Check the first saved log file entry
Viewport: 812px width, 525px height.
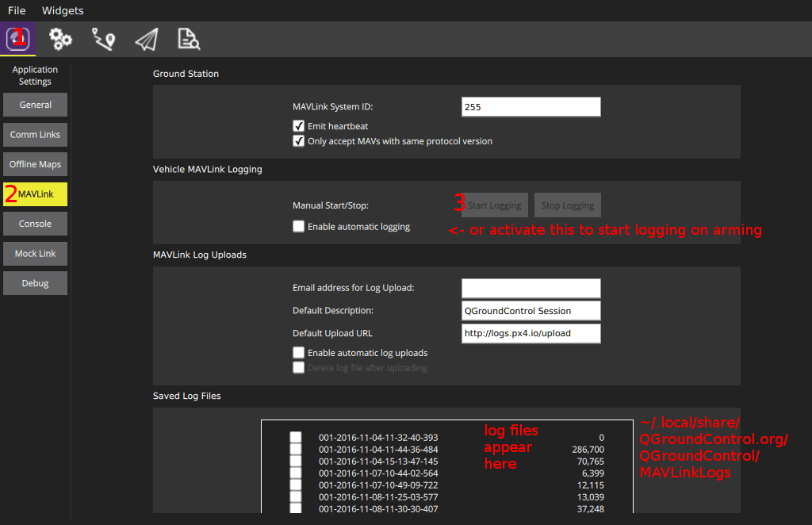(x=296, y=436)
